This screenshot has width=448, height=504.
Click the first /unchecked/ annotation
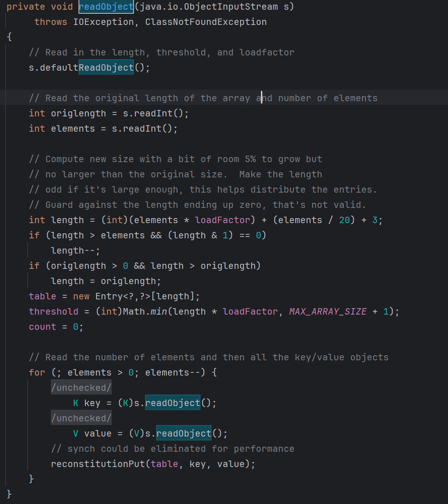click(x=81, y=388)
